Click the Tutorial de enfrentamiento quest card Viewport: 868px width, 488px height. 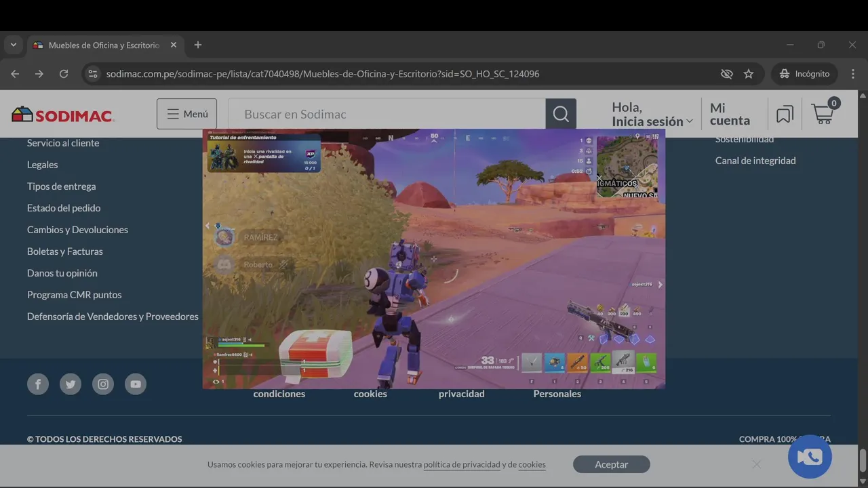point(264,153)
